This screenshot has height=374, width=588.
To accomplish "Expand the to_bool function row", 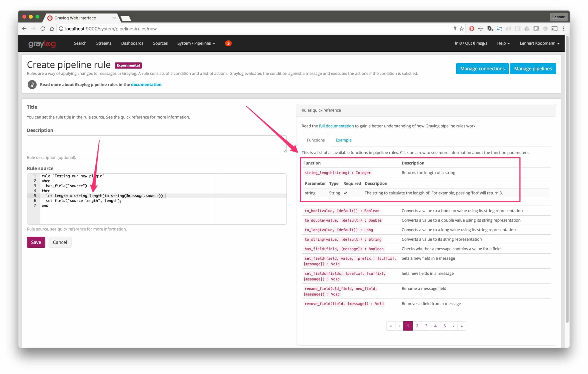I will click(x=342, y=211).
